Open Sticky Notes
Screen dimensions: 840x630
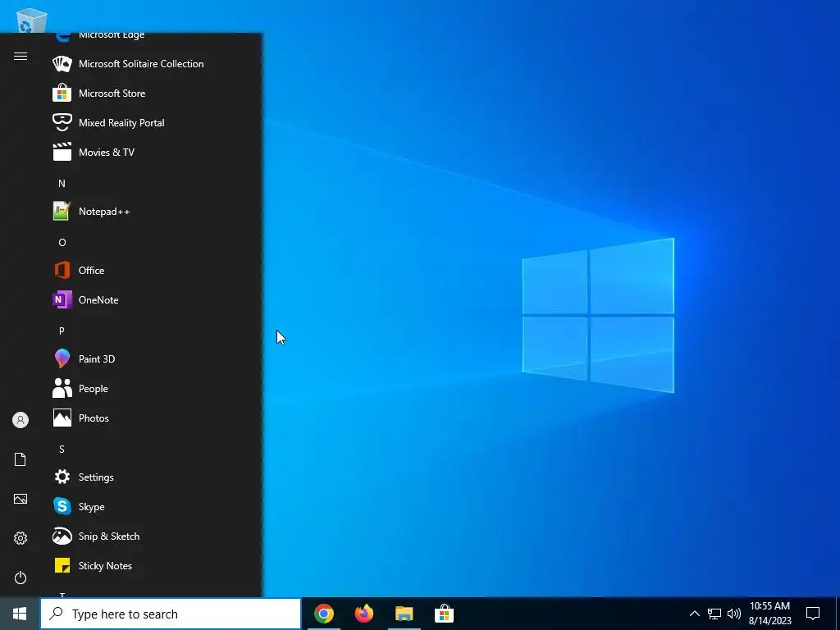154,566
